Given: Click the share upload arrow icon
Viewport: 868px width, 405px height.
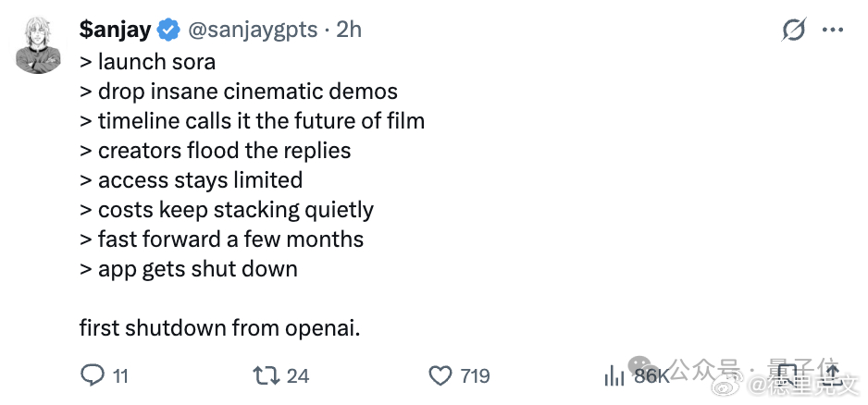Looking at the screenshot, I should click(x=832, y=374).
